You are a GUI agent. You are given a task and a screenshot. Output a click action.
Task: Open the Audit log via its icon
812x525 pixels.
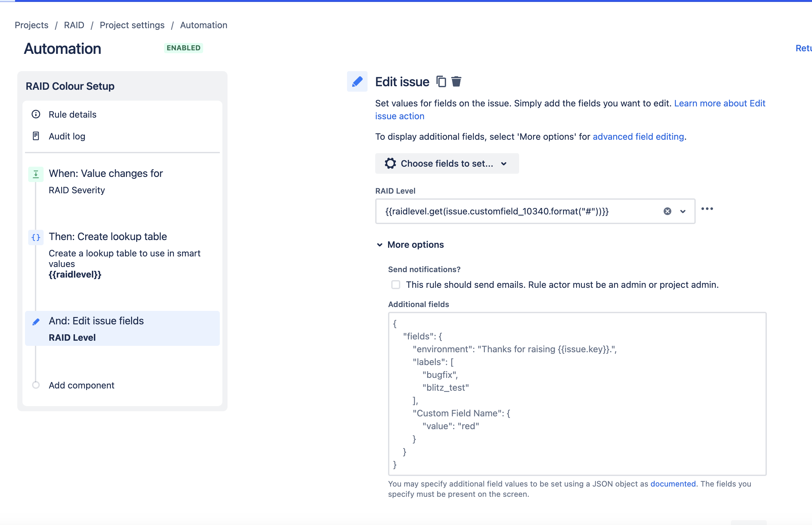point(36,136)
